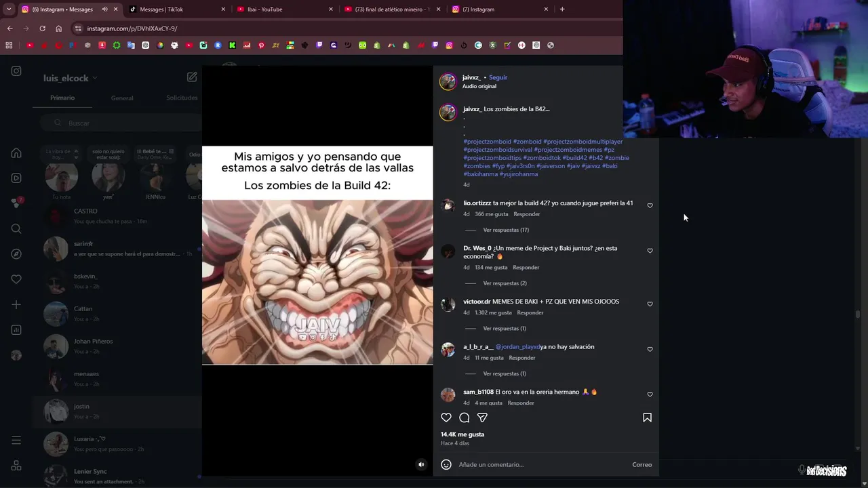Open CASTRO conversation
Viewport: 868px width, 488px height.
click(117, 216)
